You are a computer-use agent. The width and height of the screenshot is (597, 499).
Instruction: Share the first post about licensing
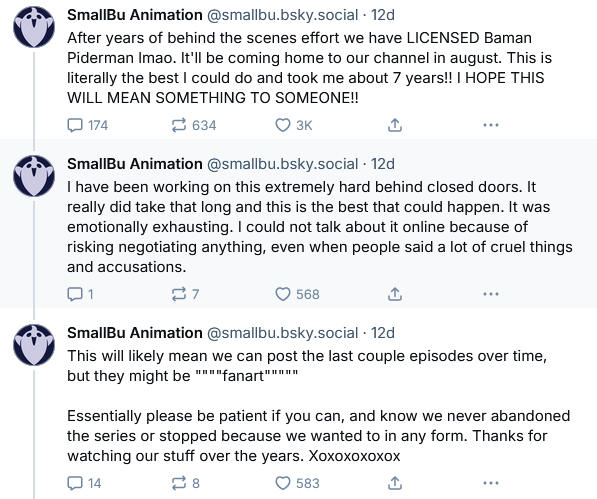click(395, 125)
